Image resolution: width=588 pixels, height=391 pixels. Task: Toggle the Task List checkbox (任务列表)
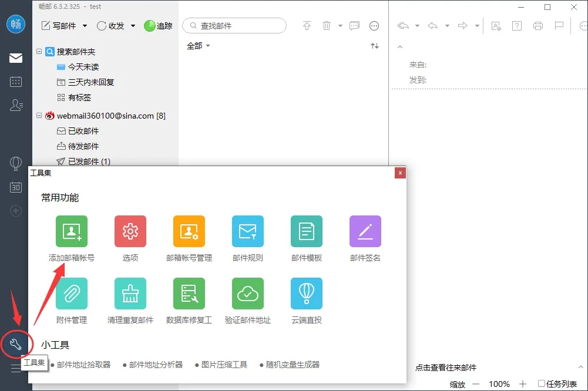542,384
